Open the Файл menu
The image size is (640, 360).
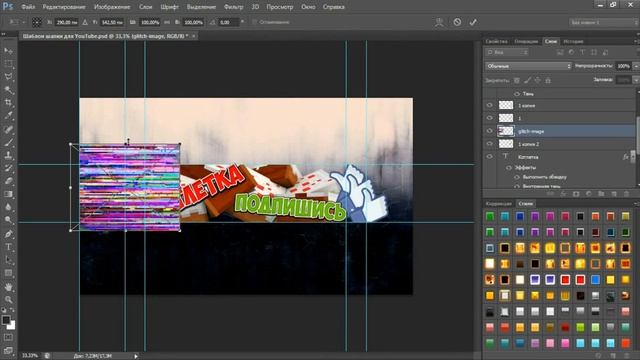[28, 7]
